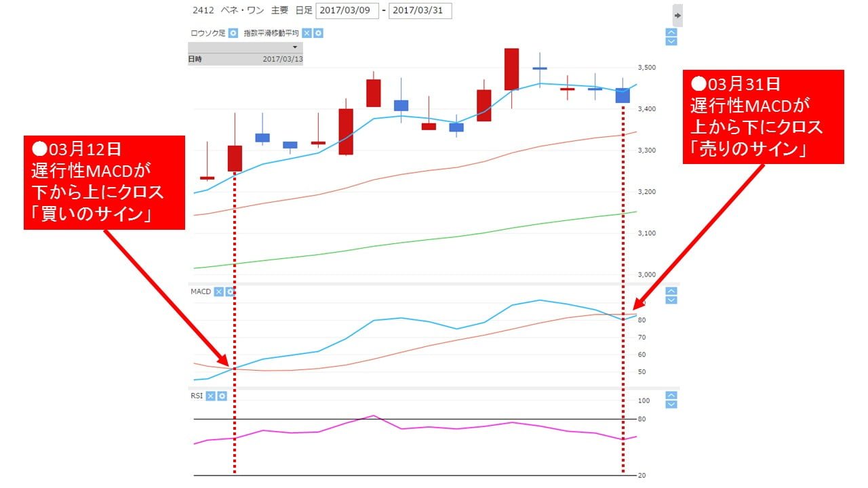The image size is (868, 488).
Task: Remove the RSI indicator with X
Action: [x=210, y=396]
